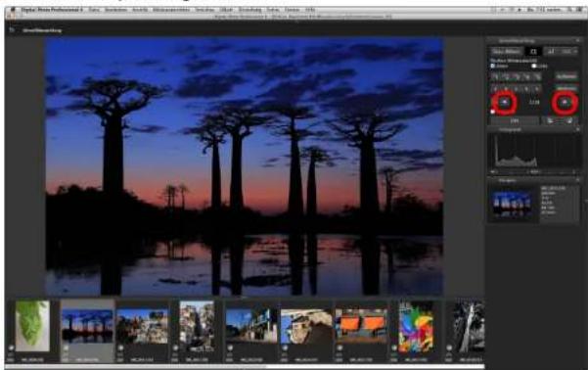Click the full-screen button in quick check panel
The width and height of the screenshot is (588, 370).
506,52
